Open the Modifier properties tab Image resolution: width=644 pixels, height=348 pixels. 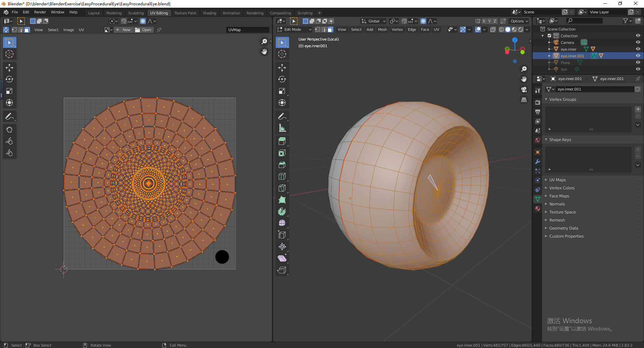coord(538,162)
